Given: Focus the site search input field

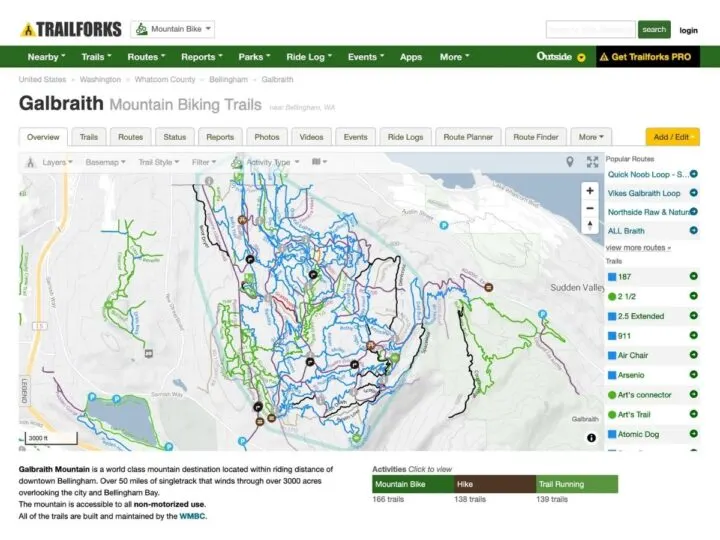Looking at the screenshot, I should click(x=591, y=29).
